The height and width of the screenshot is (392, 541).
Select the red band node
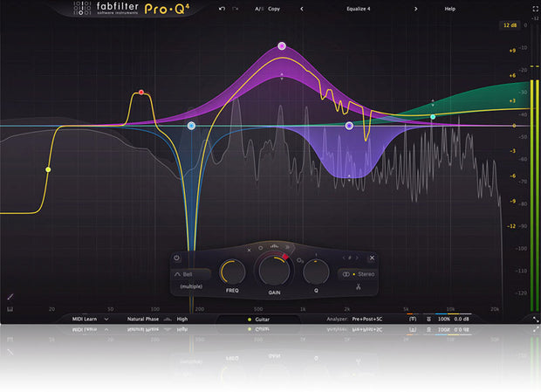click(141, 93)
